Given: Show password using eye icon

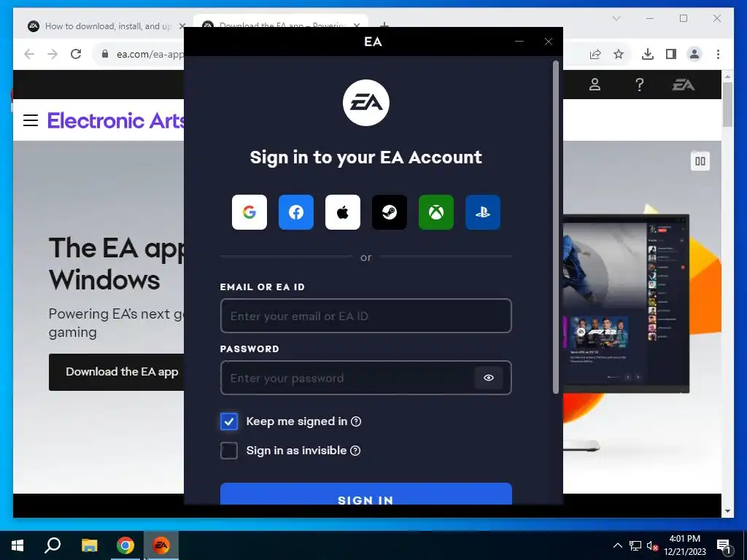Looking at the screenshot, I should (x=488, y=378).
